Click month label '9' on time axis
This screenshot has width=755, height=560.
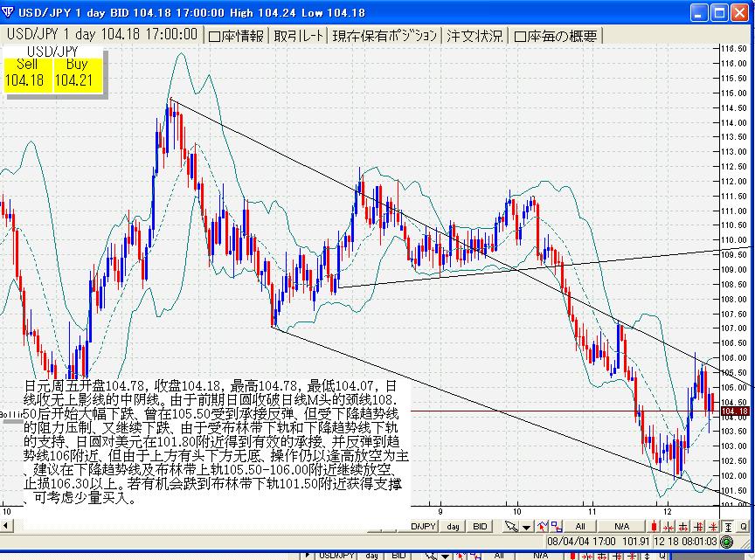pos(440,511)
